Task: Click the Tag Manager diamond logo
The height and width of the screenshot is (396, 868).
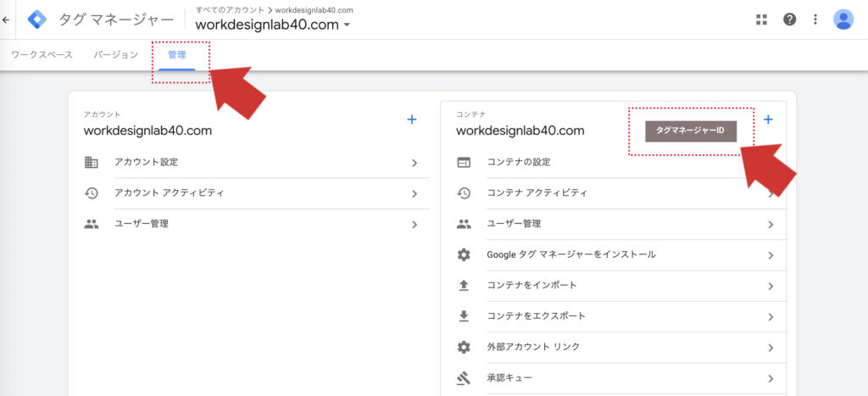Action: [x=37, y=20]
